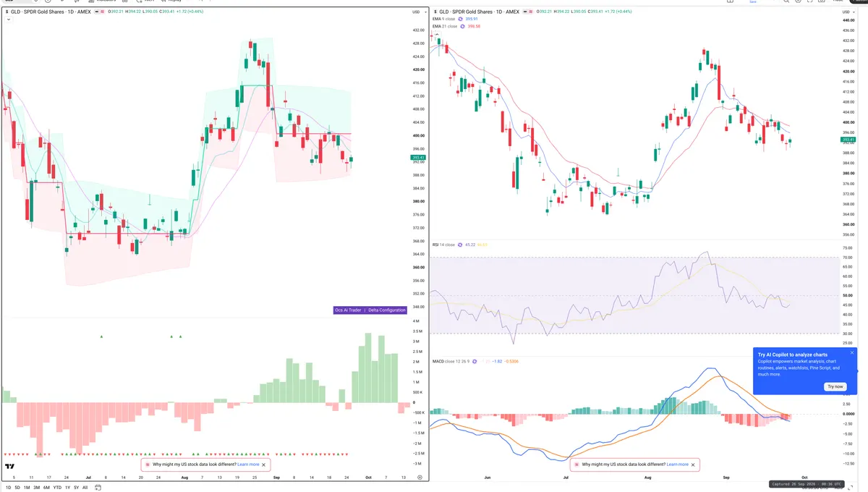Image resolution: width=868 pixels, height=492 pixels.
Task: Select the 5D time range
Action: [x=17, y=488]
